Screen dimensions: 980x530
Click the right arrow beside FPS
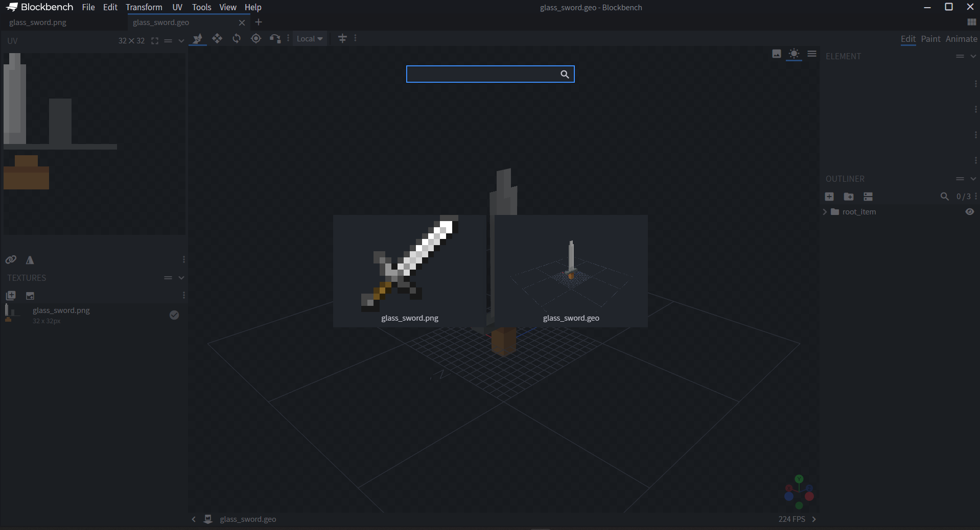[814, 519]
